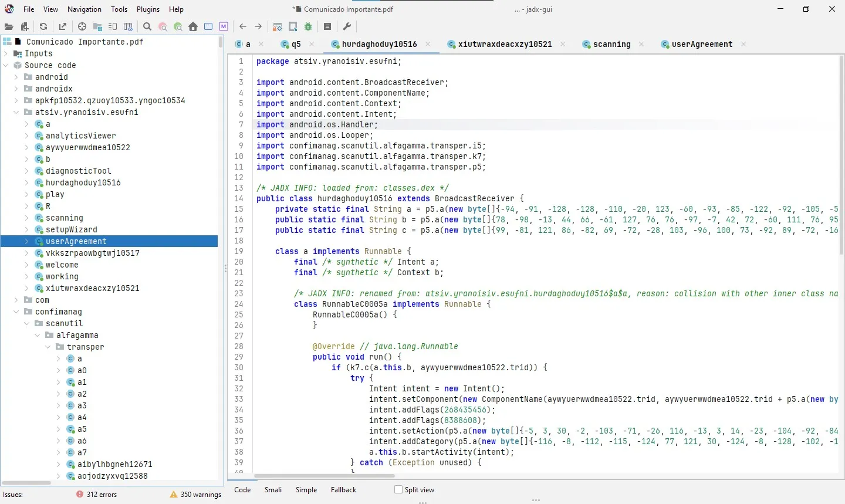
Task: Click the Add files toolbar icon
Action: click(x=24, y=26)
